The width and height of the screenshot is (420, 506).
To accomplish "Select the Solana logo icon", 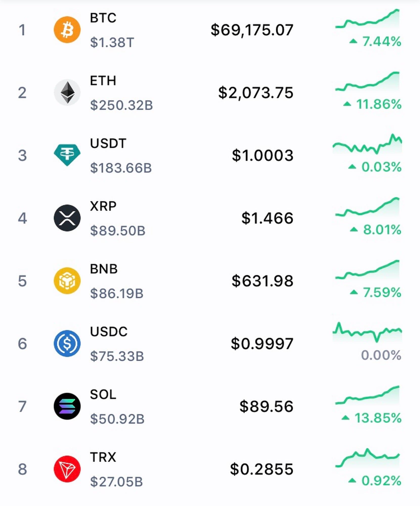I will (x=67, y=406).
